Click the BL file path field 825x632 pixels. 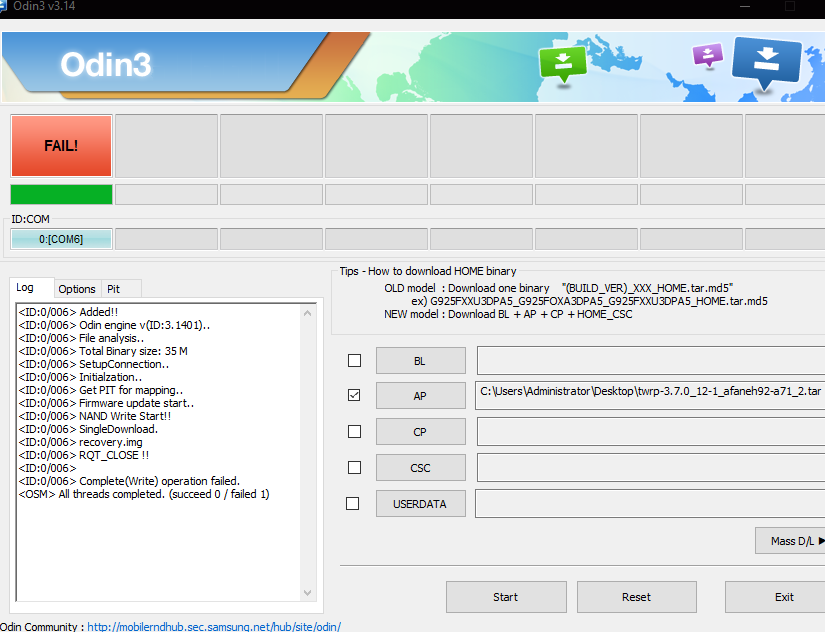click(x=651, y=361)
